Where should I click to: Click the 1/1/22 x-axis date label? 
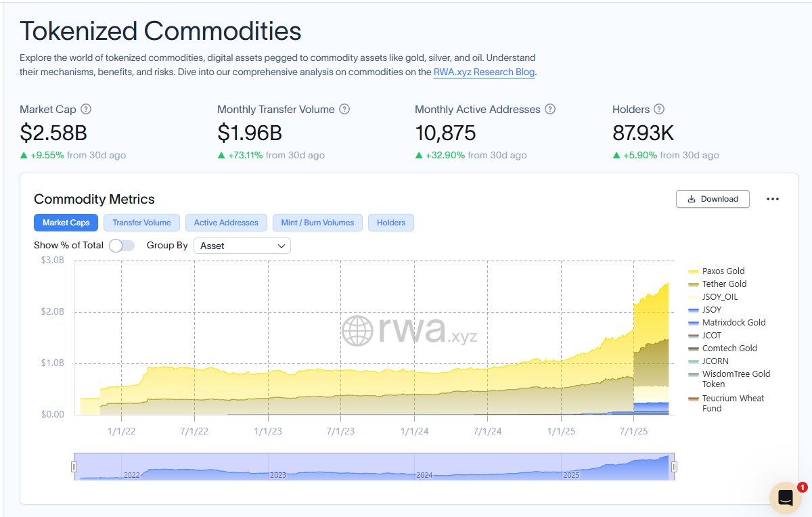tap(122, 430)
